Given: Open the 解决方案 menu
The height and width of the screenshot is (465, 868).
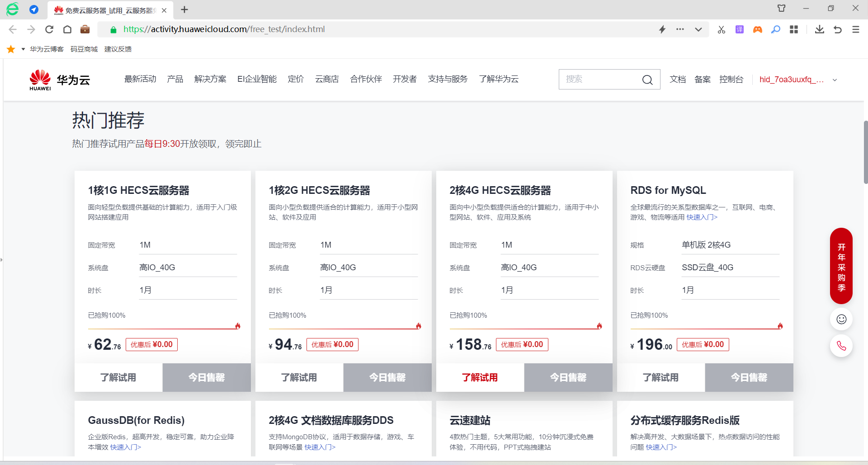Looking at the screenshot, I should click(x=210, y=79).
